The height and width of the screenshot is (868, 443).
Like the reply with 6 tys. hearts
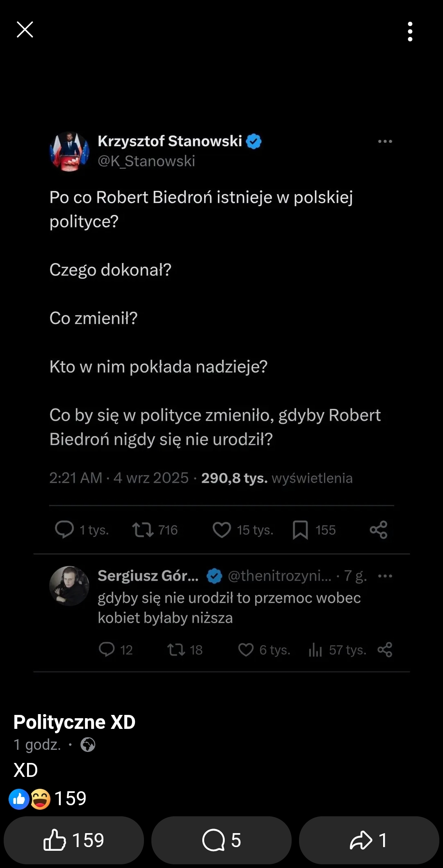pyautogui.click(x=246, y=649)
